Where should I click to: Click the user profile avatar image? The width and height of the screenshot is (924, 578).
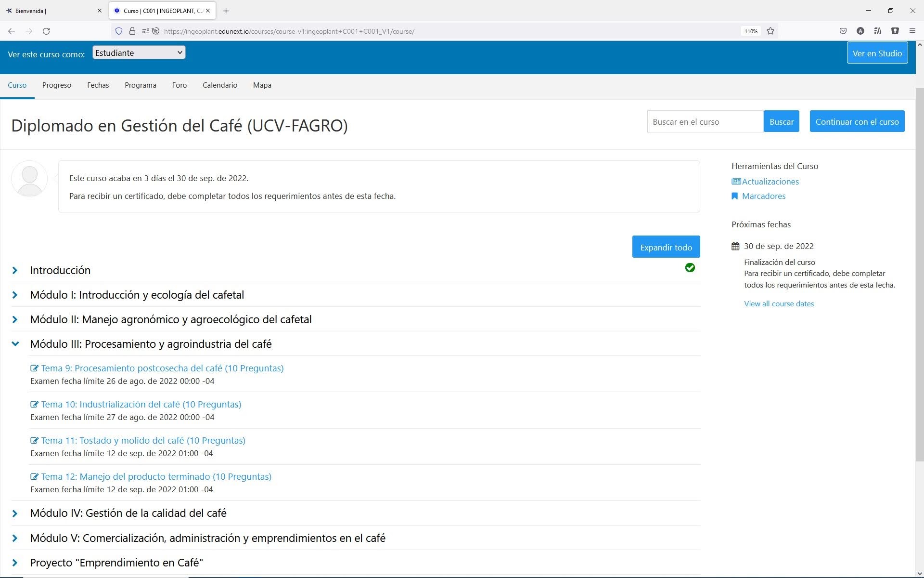click(x=29, y=179)
